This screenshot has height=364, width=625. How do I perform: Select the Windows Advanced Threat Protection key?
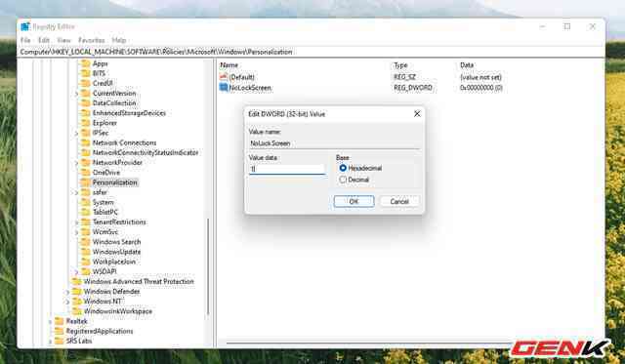pos(139,282)
